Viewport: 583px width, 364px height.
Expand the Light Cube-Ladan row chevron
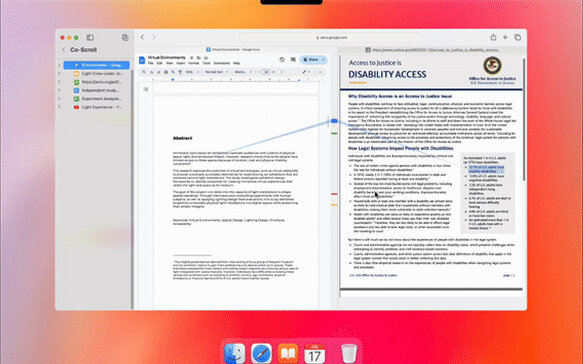[59, 74]
